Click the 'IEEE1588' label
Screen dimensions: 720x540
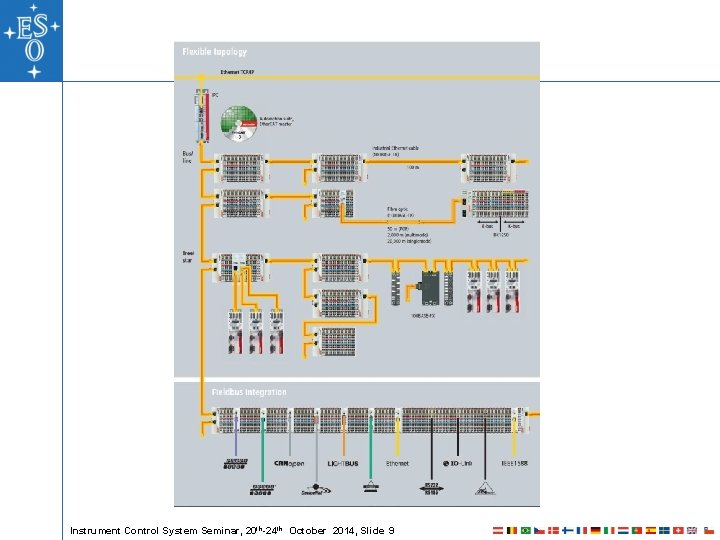click(514, 463)
